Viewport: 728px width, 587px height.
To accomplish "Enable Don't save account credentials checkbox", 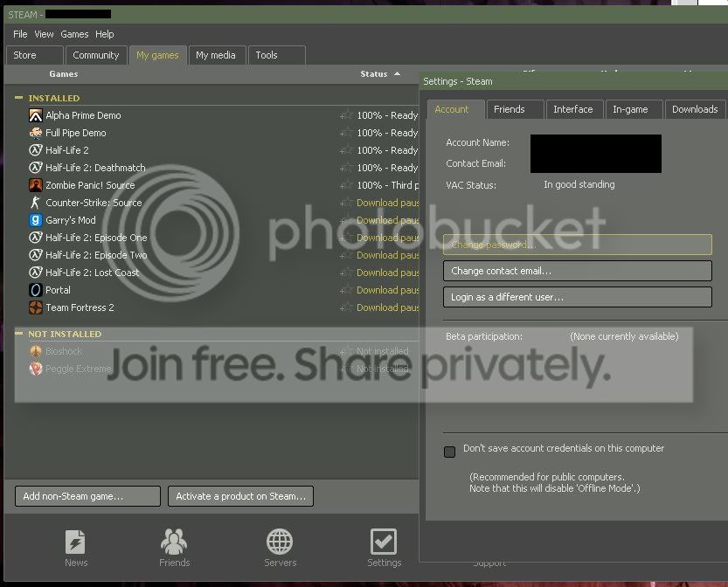I will pyautogui.click(x=449, y=452).
